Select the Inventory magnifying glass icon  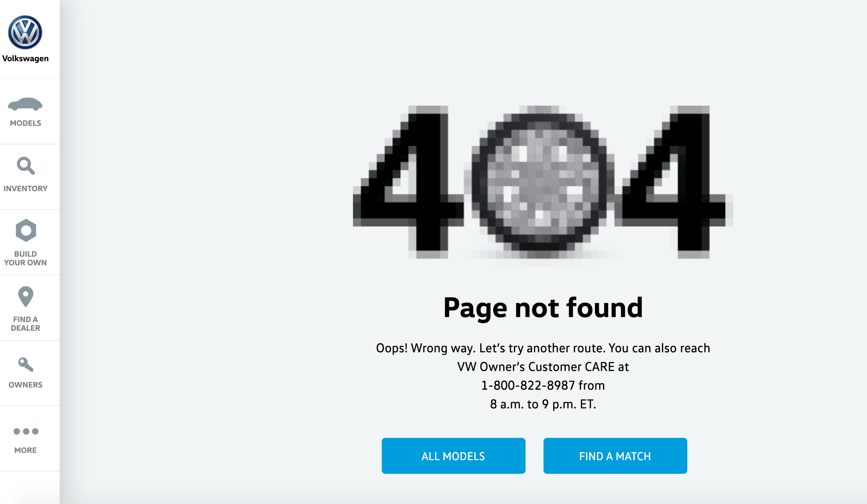[x=26, y=166]
